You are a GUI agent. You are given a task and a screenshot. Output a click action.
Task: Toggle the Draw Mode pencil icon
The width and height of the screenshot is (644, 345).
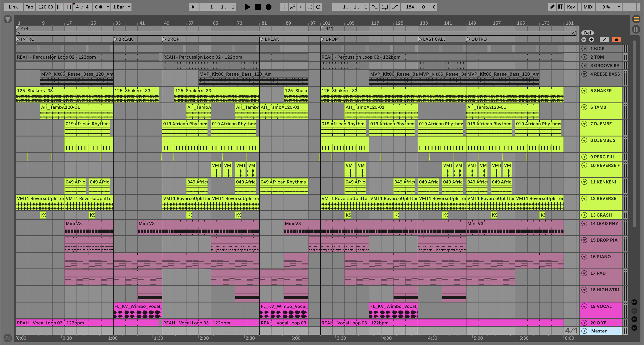coord(552,7)
